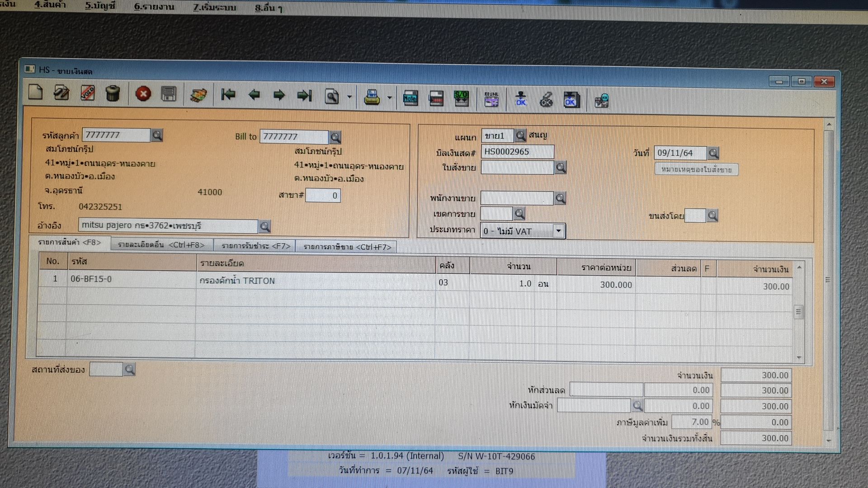The image size is (868, 488).
Task: Click the Edit document pencil icon
Action: tap(61, 93)
